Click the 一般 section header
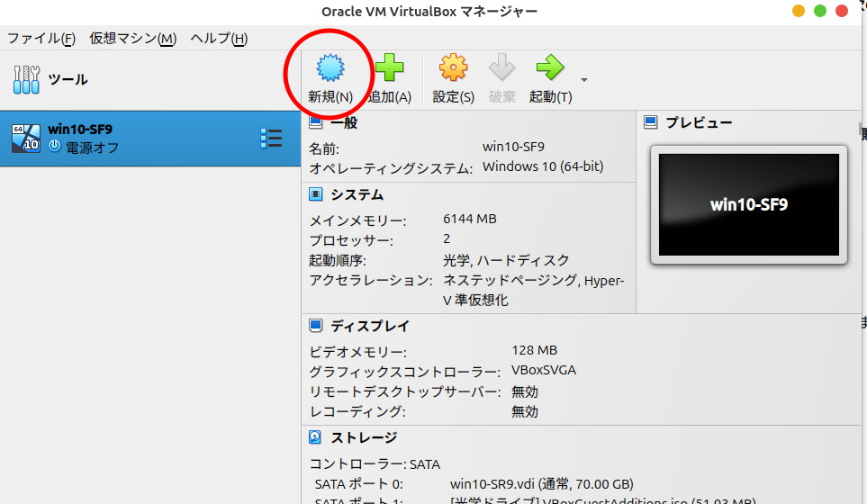 pos(343,122)
